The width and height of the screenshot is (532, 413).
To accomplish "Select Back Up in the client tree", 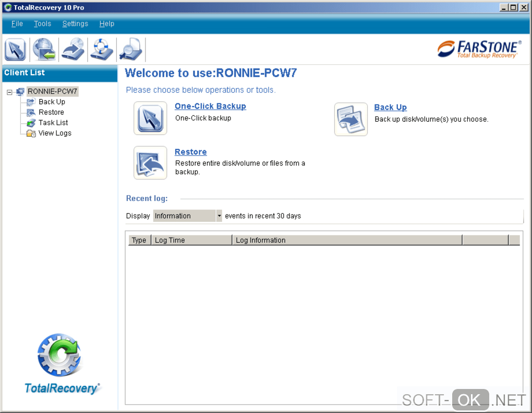I will click(52, 102).
